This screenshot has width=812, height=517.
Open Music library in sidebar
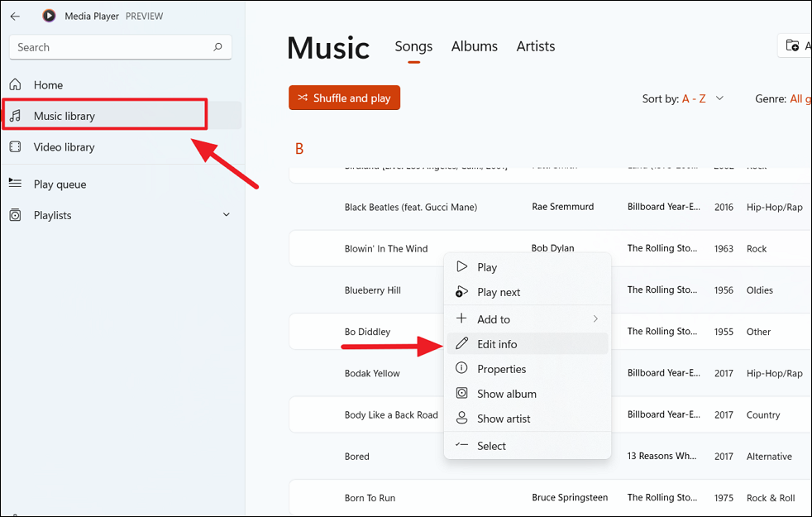coord(122,116)
